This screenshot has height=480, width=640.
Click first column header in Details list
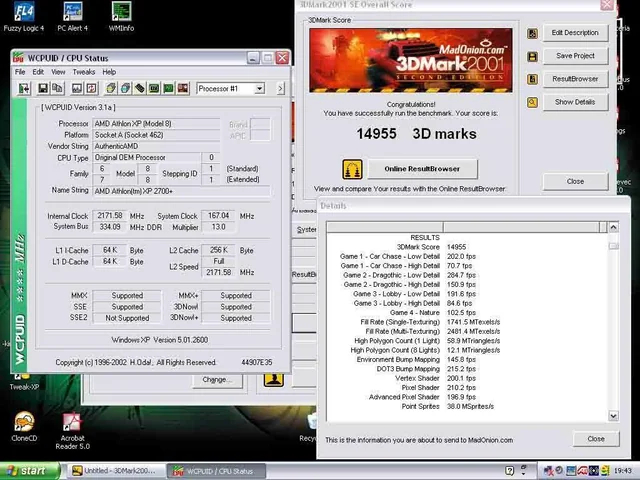point(385,227)
